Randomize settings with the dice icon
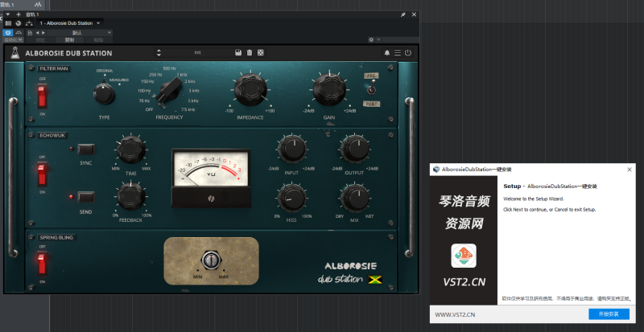The height and width of the screenshot is (332, 644). pyautogui.click(x=261, y=53)
